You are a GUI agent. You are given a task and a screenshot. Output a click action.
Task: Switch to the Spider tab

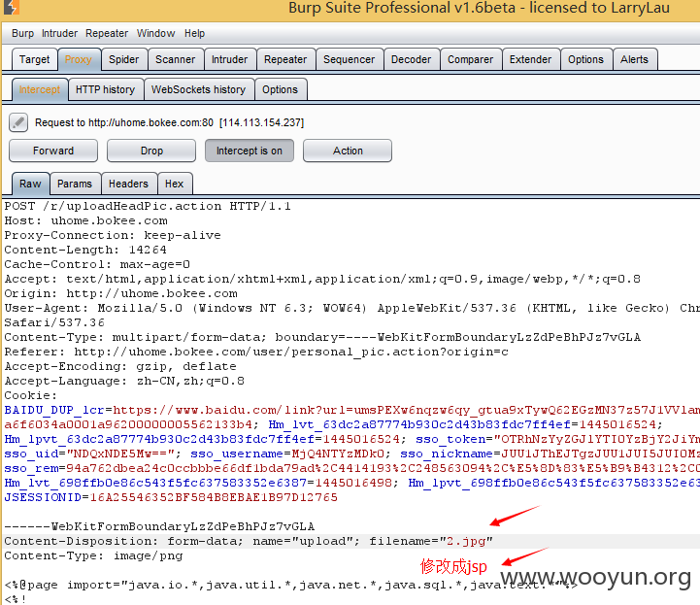tap(123, 59)
